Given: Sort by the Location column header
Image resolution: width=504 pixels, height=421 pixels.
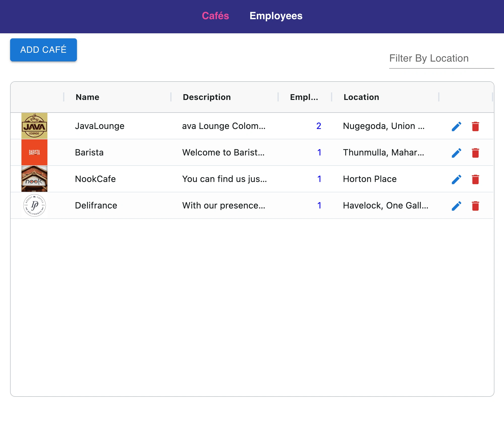Looking at the screenshot, I should (361, 97).
